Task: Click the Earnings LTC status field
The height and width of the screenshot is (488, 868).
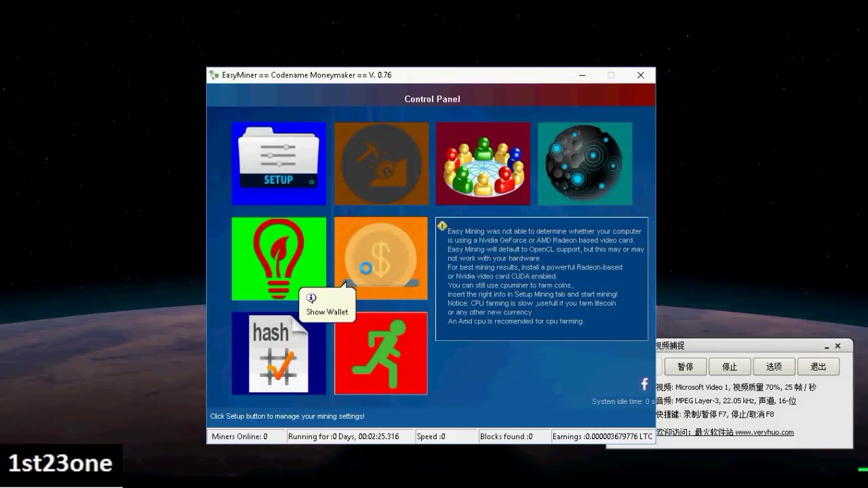Action: tap(602, 436)
